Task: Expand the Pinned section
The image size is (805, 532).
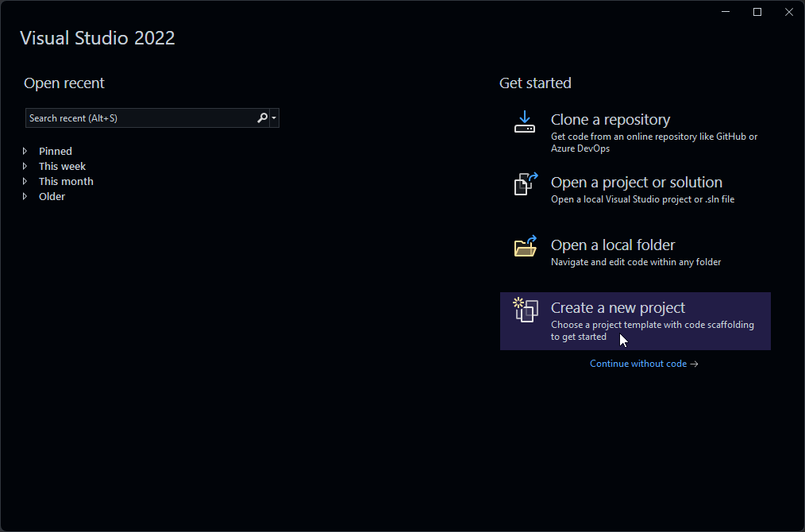Action: 25,151
